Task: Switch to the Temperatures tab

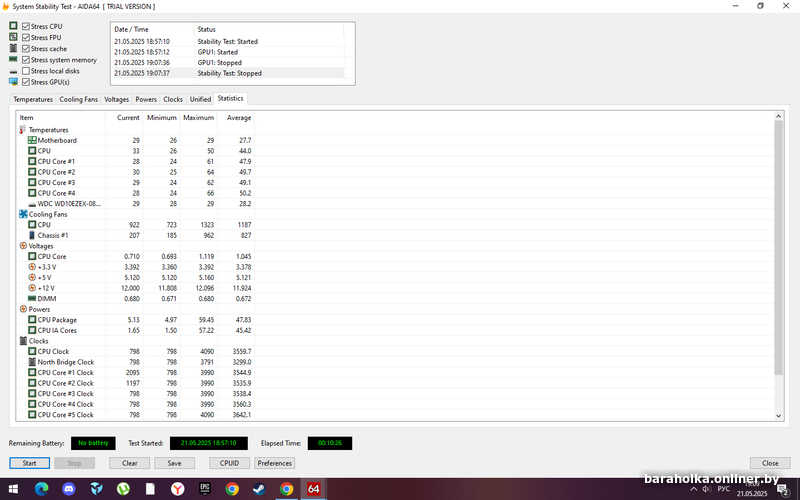Action: tap(33, 99)
